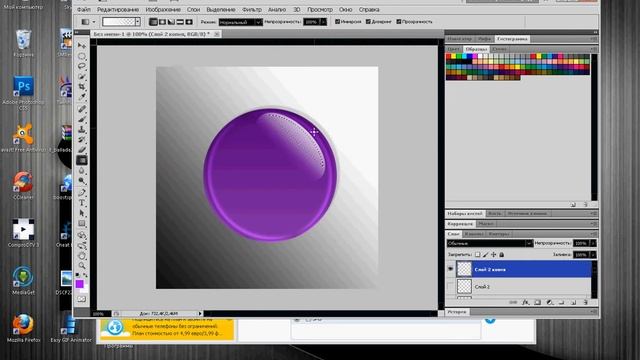Add a layer mask
The height and width of the screenshot is (360, 640).
coord(538,302)
